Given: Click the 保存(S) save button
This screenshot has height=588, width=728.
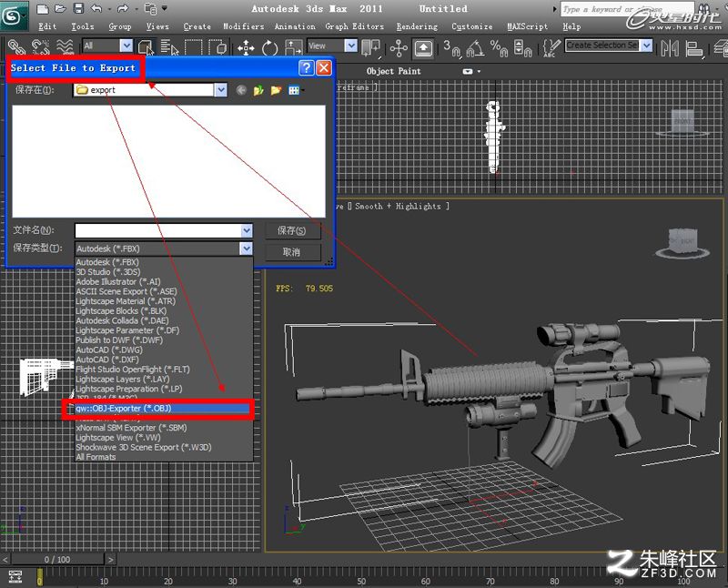Looking at the screenshot, I should click(x=292, y=231).
